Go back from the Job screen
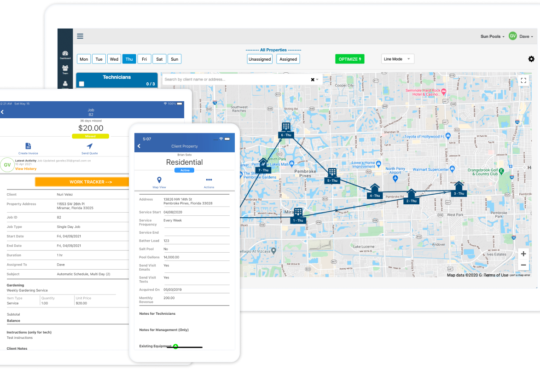Screen dimensions: 540x370 pyautogui.click(x=2, y=112)
